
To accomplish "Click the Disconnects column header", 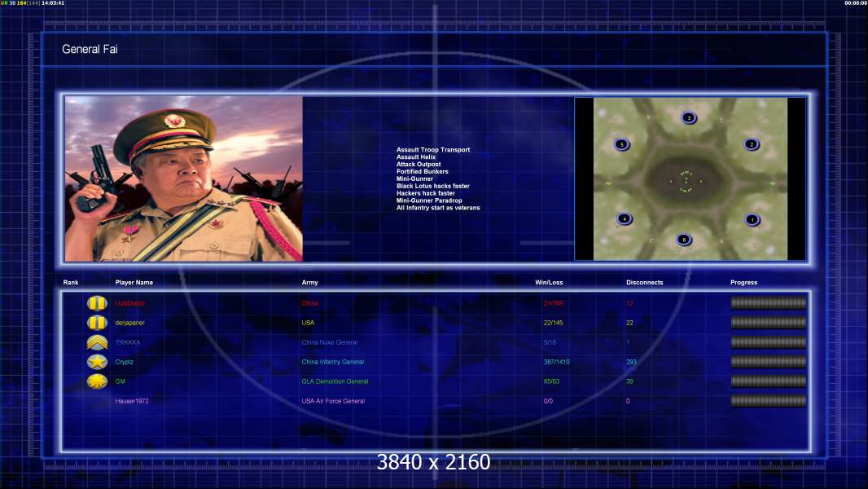I will pos(644,283).
